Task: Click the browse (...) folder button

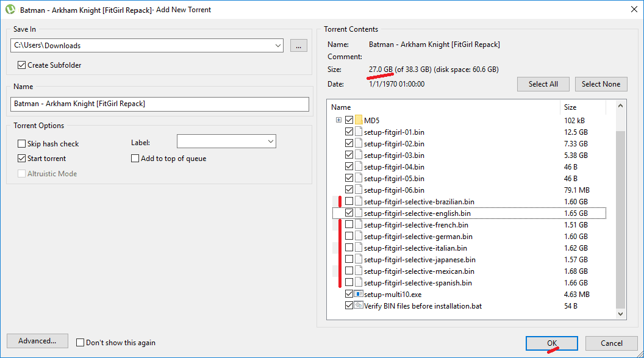Action: [x=299, y=46]
